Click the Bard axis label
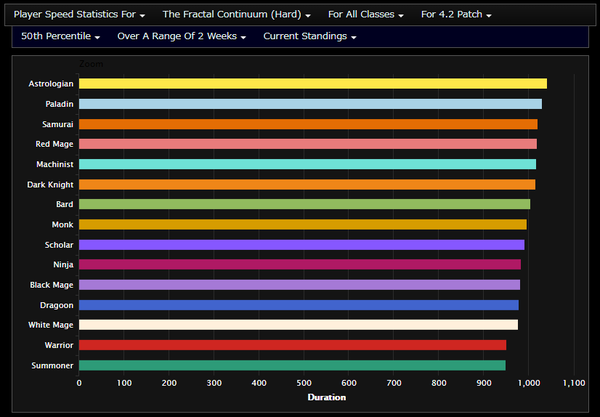Screen dimensions: 600x417 tap(65, 204)
